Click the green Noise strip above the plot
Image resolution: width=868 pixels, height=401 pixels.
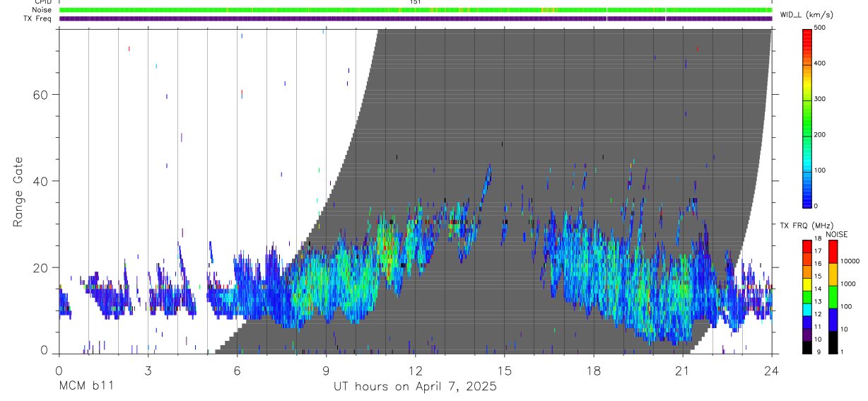click(416, 11)
